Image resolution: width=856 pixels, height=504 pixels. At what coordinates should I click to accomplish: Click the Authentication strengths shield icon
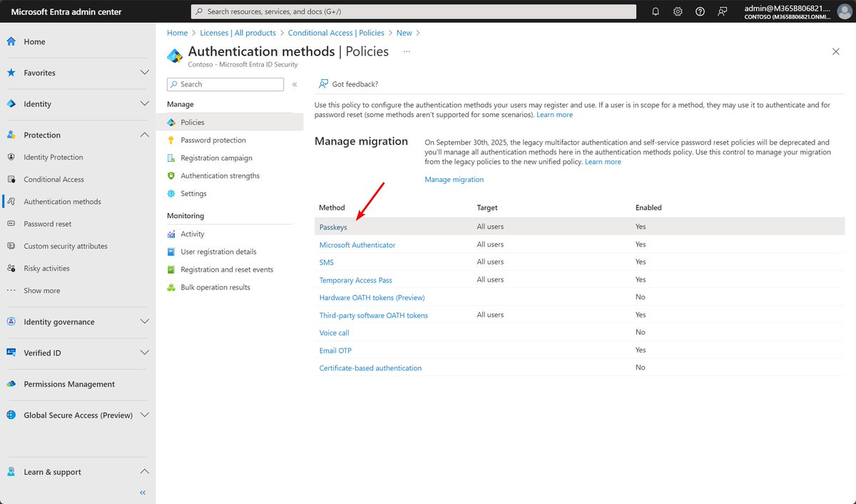(x=171, y=175)
